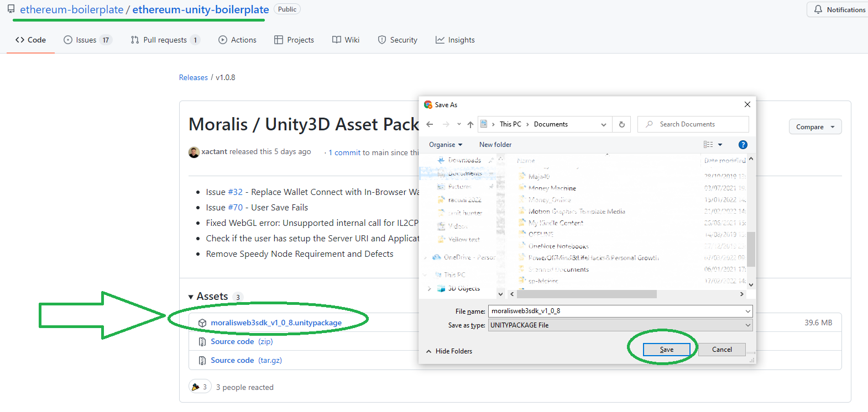View the 1 commit link
This screenshot has height=412, width=868.
coord(344,153)
